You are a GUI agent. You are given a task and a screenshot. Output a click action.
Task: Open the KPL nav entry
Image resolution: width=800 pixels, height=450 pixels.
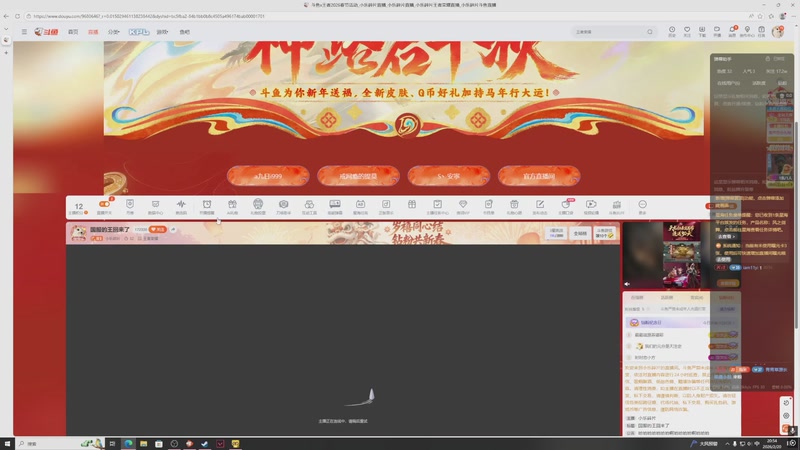click(138, 32)
